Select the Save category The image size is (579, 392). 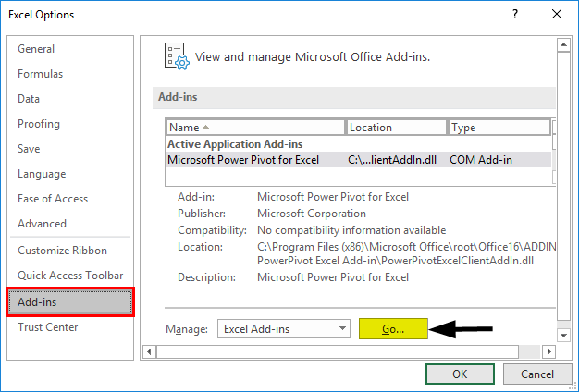[x=70, y=149]
